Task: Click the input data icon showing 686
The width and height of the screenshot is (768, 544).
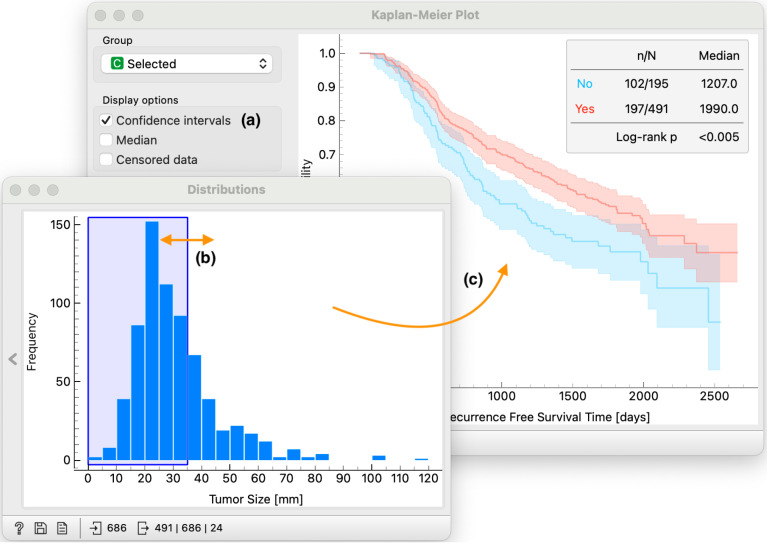Action: pyautogui.click(x=96, y=528)
